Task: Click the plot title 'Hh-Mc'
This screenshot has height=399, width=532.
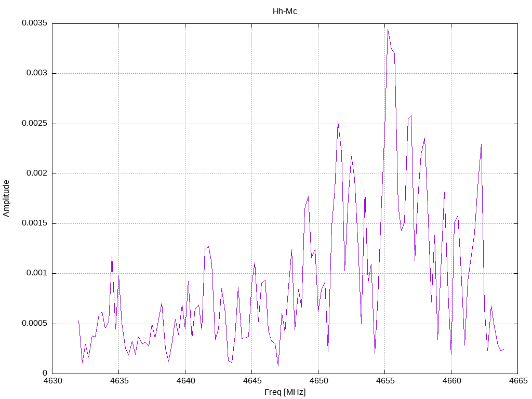Action: 285,11
